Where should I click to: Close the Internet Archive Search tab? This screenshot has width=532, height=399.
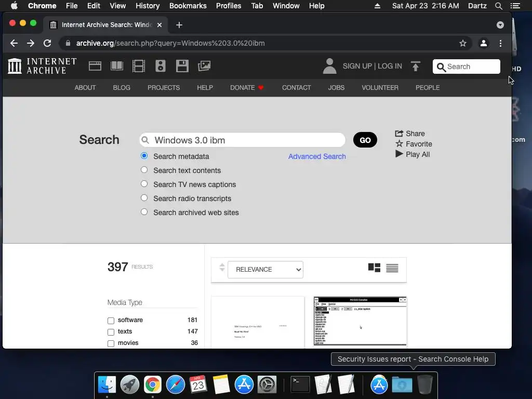pyautogui.click(x=159, y=25)
